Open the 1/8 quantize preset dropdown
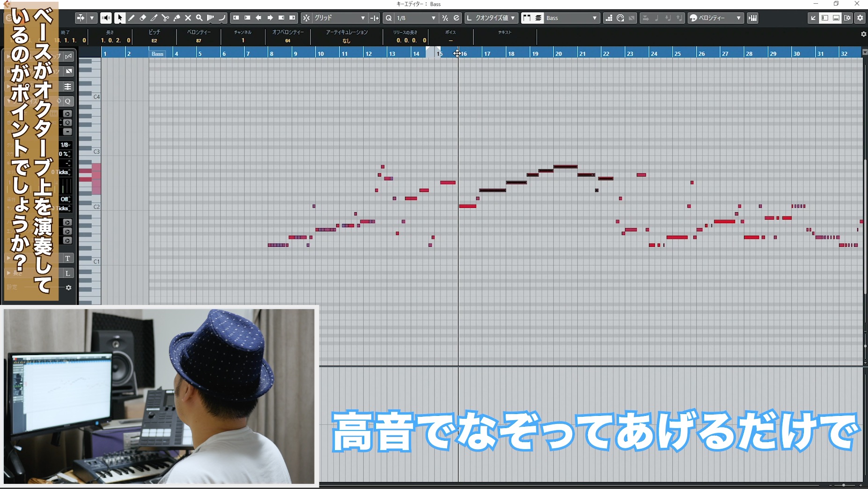 point(416,18)
